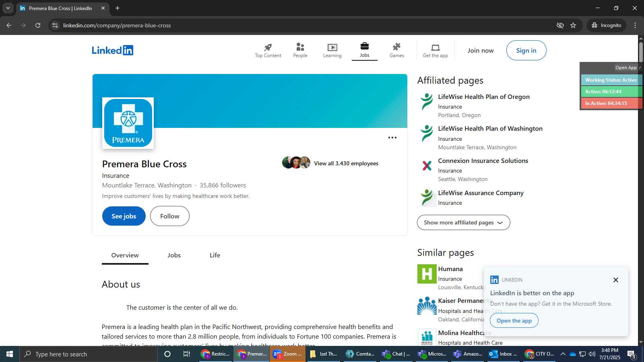Show hidden system tray icons
Viewport: 644px width, 362px height.
563,354
